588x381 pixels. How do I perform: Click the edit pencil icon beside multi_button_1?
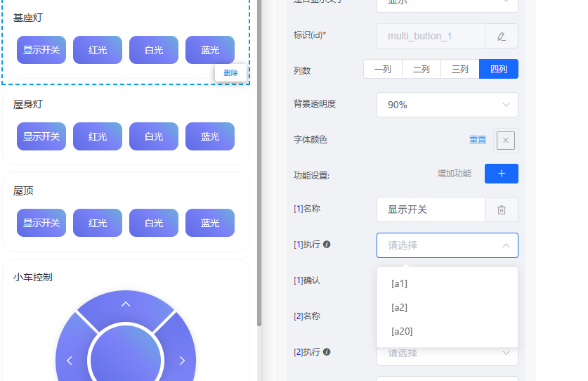coord(502,36)
